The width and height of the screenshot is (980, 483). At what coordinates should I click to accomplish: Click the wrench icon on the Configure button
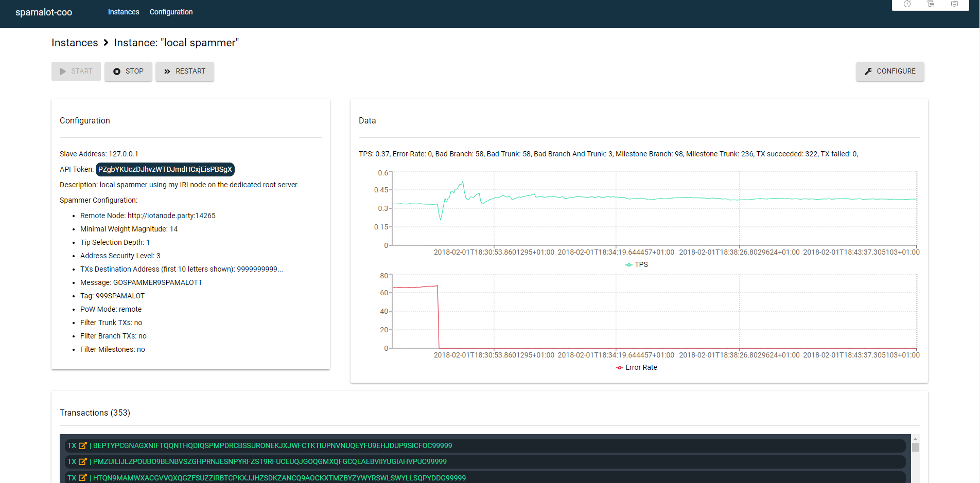point(868,71)
